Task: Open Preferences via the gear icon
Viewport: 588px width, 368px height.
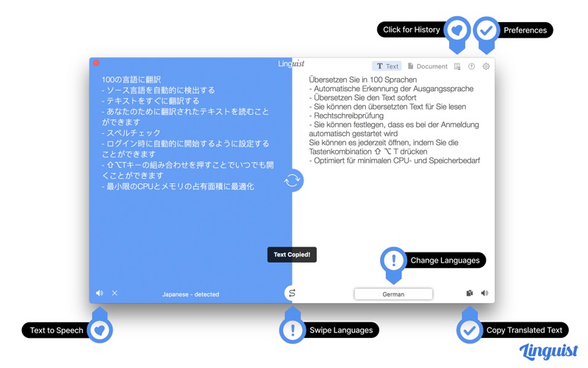Action: click(486, 66)
